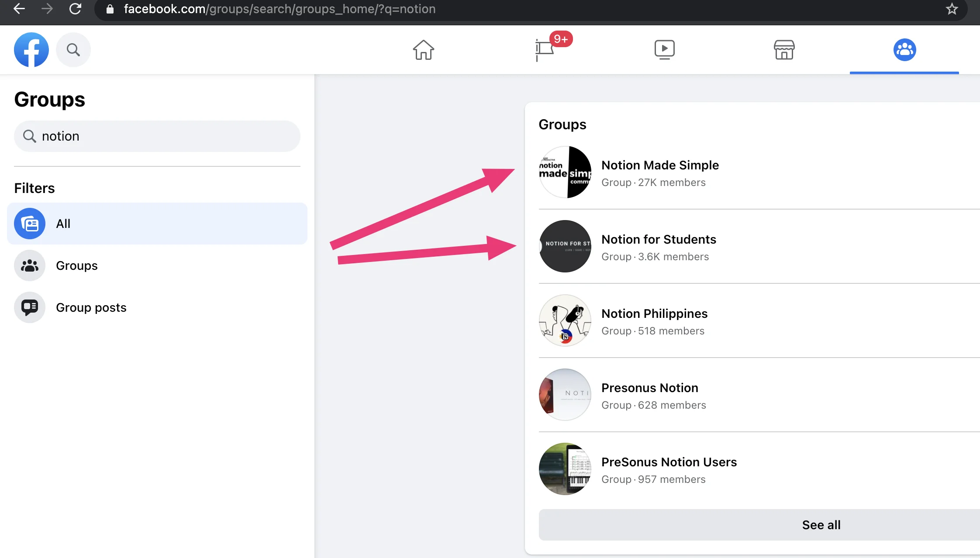This screenshot has height=558, width=980.
Task: Open the Presonus Notion group
Action: (649, 388)
